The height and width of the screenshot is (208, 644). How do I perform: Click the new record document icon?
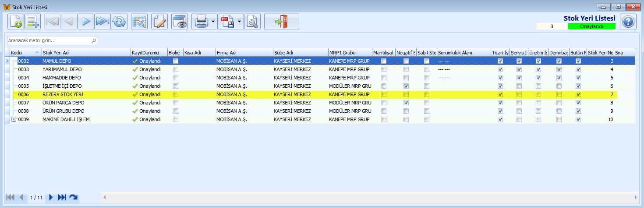(15, 22)
